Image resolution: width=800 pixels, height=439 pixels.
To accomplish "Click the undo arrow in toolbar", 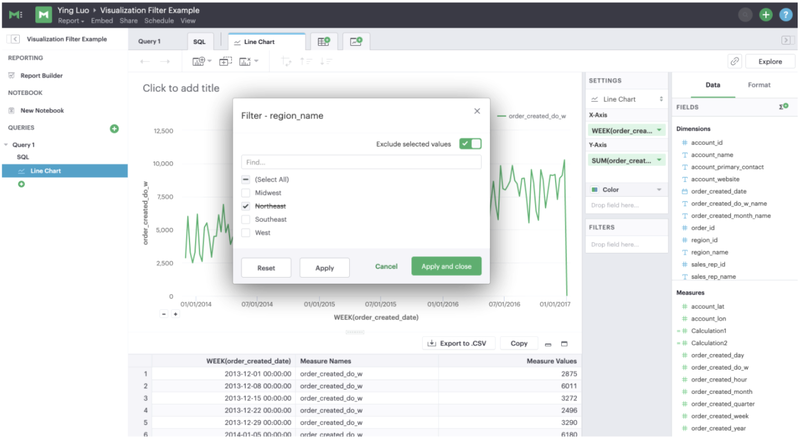I will (x=145, y=61).
